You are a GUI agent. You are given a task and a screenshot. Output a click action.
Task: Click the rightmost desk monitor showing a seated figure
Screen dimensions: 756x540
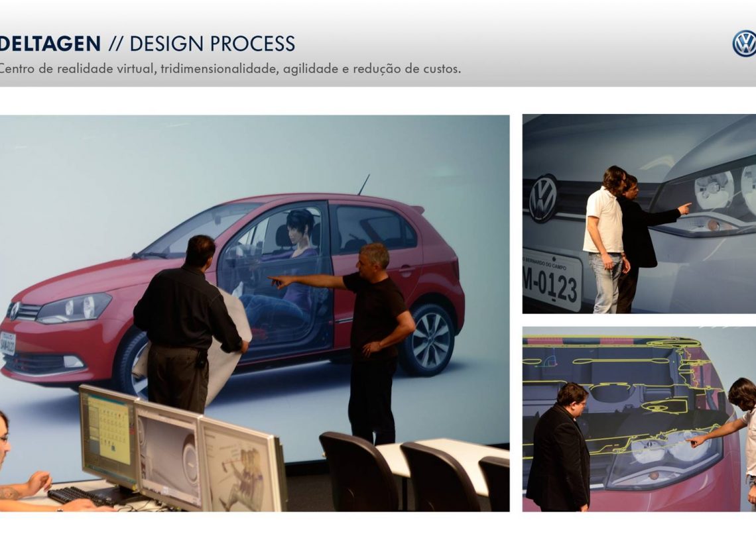click(x=240, y=466)
